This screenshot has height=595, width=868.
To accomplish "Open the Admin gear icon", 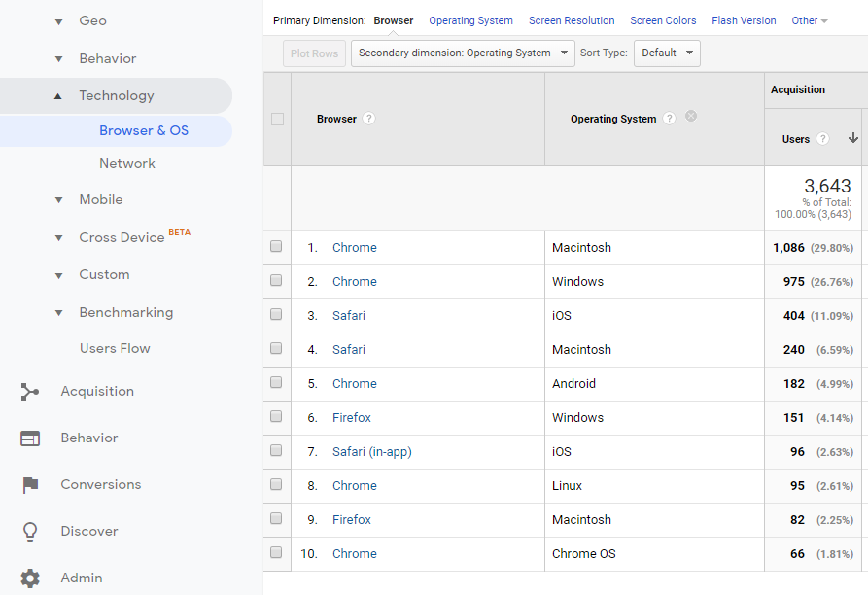I will tap(30, 578).
